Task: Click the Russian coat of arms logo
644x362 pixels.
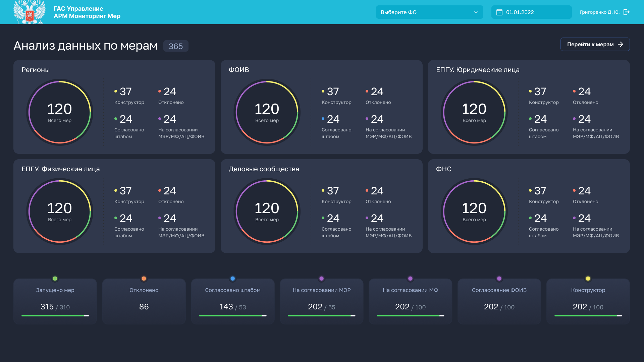Action: point(30,12)
